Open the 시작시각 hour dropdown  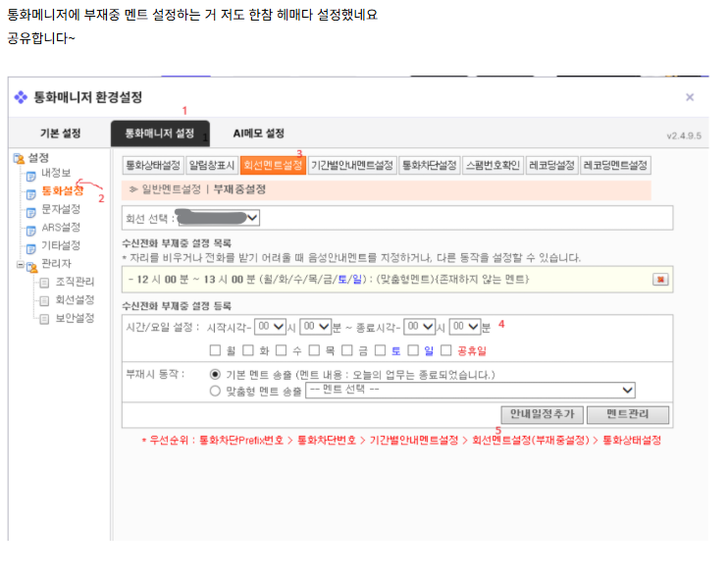(270, 327)
